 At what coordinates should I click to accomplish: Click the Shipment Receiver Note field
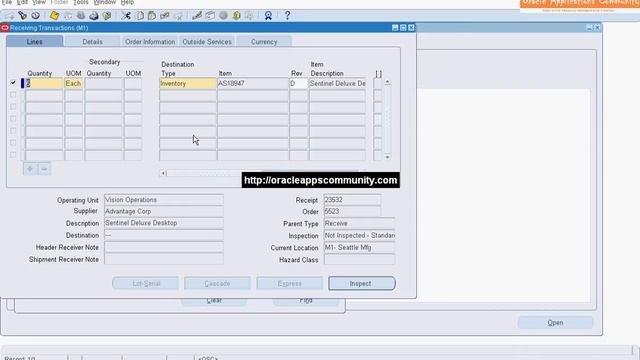tap(164, 259)
